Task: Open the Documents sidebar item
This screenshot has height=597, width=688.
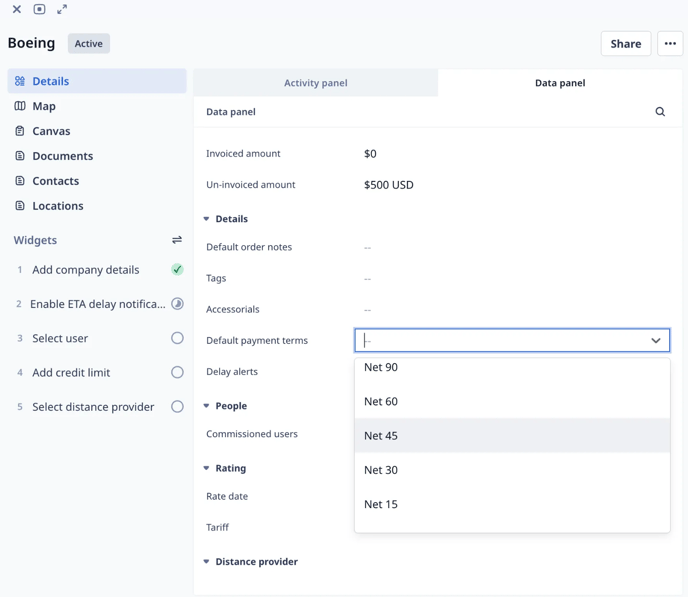Action: click(97, 156)
